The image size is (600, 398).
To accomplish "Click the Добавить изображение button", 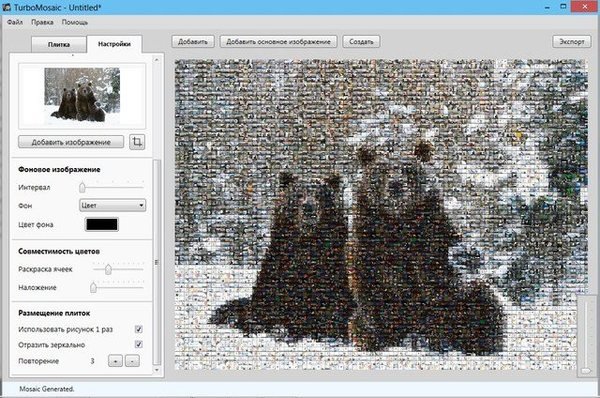I will coord(71,142).
